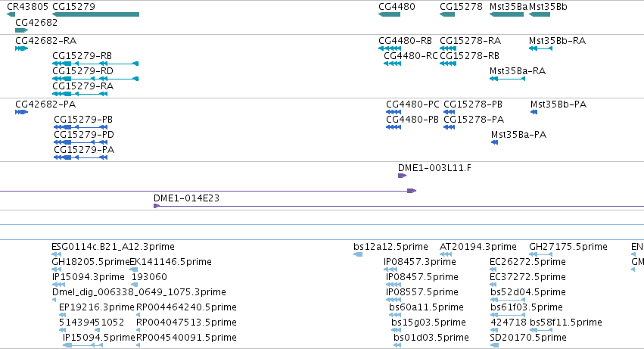The width and height of the screenshot is (644, 349).
Task: Click the bs61f03.5prime EST label
Action: coord(527,307)
